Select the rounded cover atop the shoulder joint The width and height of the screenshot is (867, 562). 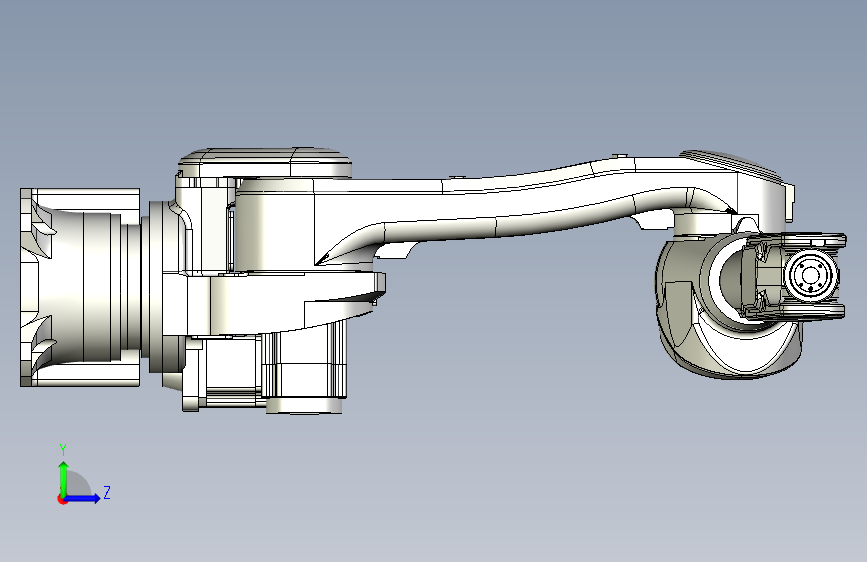click(x=265, y=163)
